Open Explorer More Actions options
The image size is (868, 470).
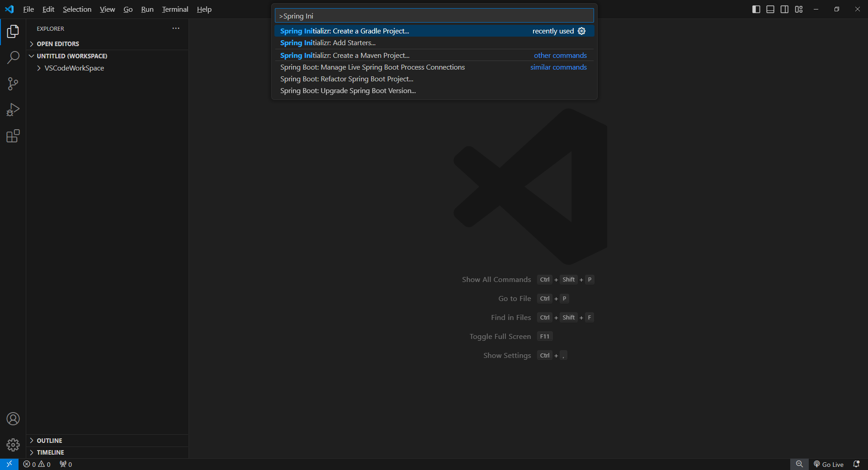(x=176, y=28)
